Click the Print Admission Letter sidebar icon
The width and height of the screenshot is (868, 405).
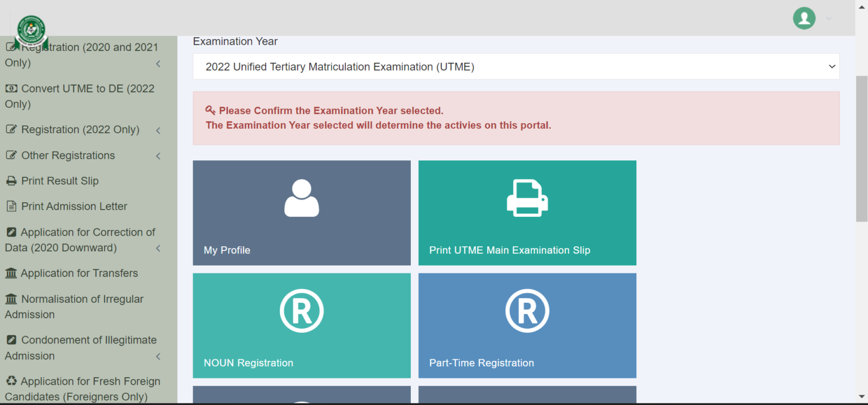[12, 206]
